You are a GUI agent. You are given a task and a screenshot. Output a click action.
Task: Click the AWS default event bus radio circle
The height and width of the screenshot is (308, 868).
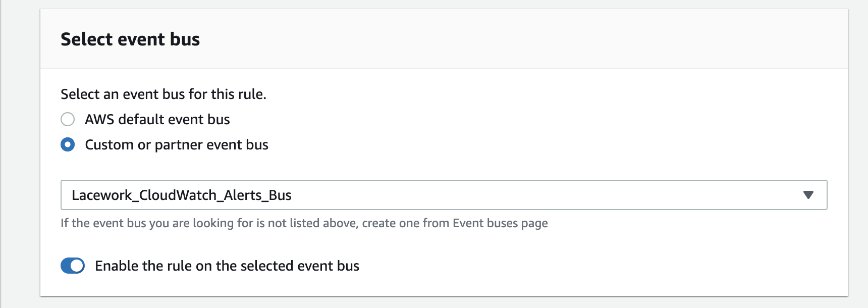[67, 120]
